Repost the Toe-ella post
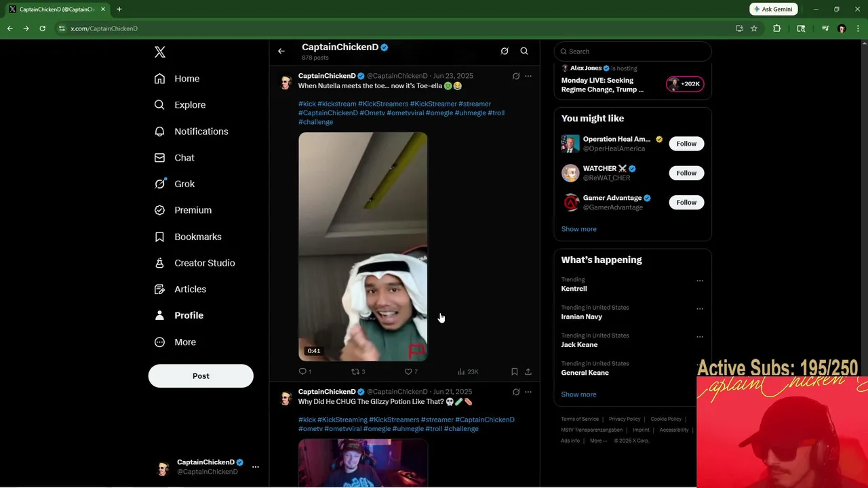The width and height of the screenshot is (868, 488). (x=357, y=371)
